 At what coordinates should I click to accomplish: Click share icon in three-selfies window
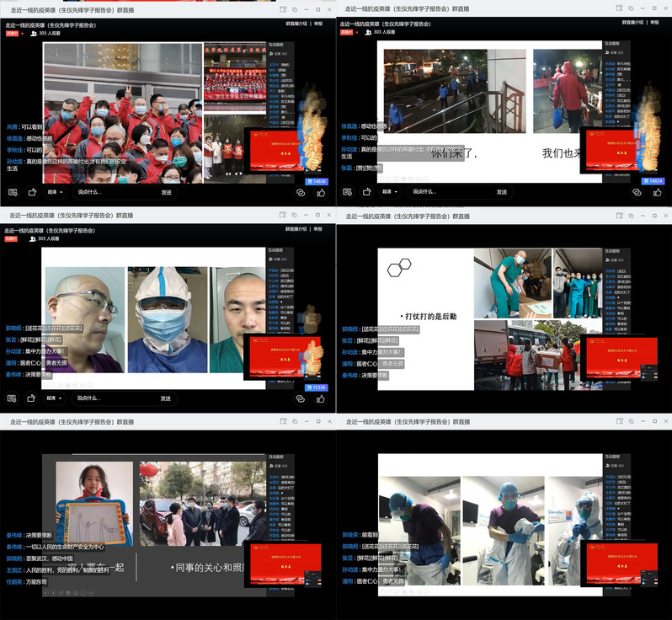coord(32,398)
